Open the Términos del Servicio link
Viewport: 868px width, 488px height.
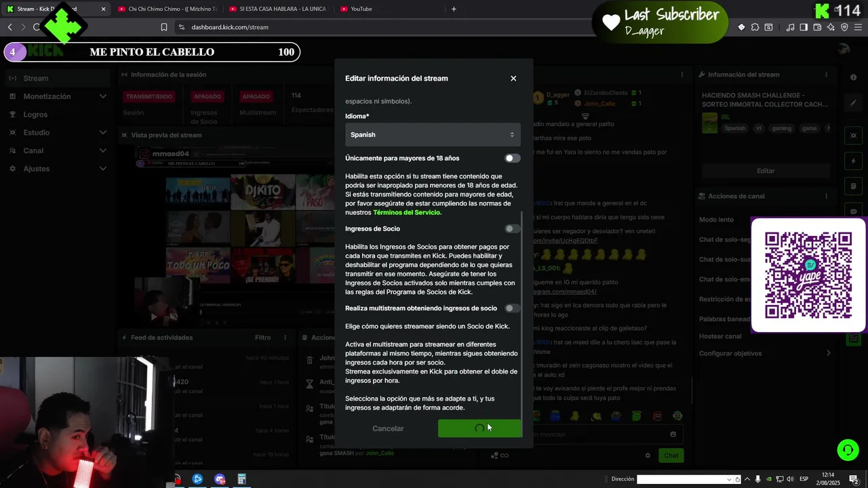pyautogui.click(x=406, y=212)
